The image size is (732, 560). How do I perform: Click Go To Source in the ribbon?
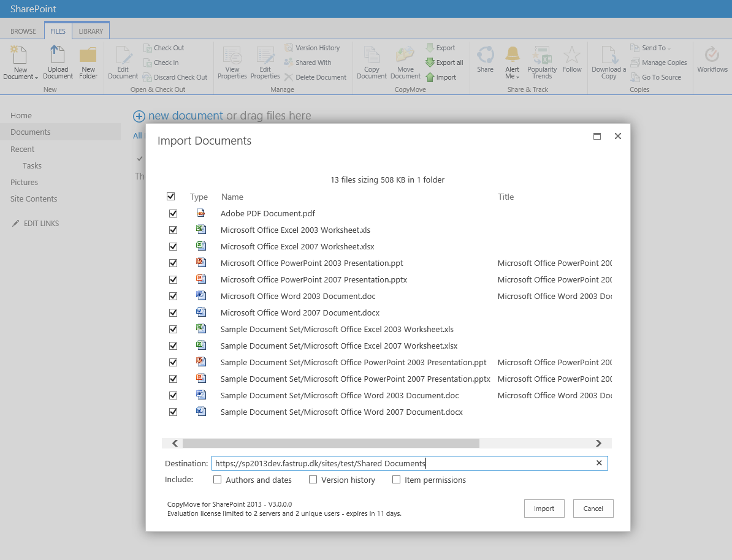[656, 77]
